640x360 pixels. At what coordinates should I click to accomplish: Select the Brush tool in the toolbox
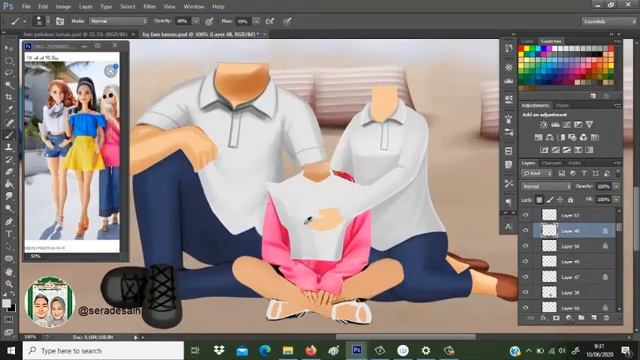9,135
